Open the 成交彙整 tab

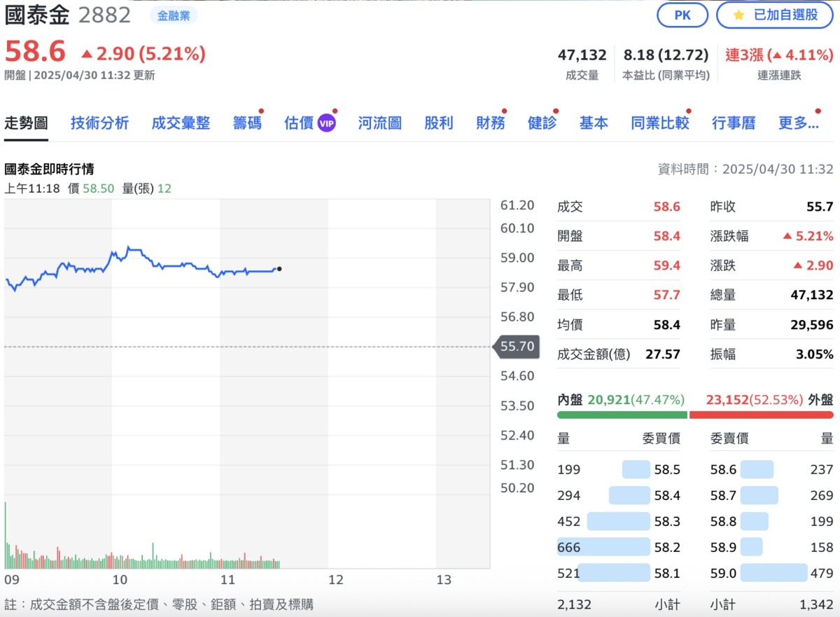[181, 123]
